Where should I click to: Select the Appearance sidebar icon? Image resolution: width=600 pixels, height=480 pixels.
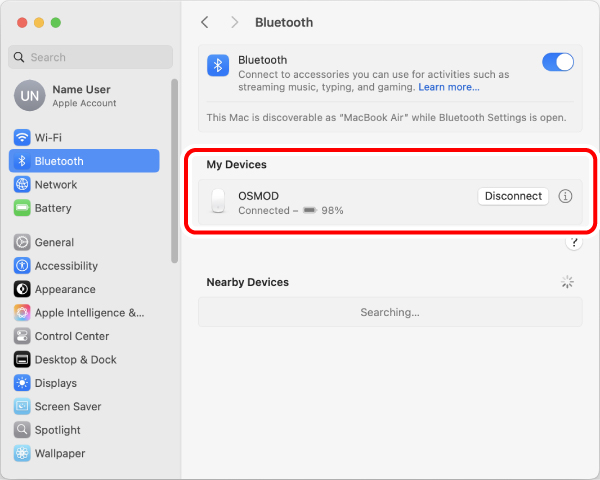pos(22,289)
